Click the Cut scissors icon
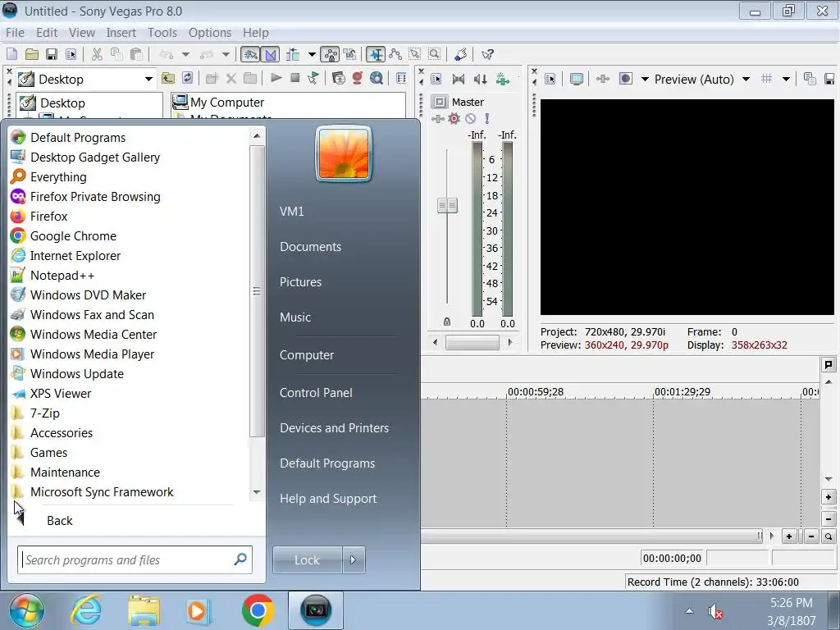 (97, 54)
